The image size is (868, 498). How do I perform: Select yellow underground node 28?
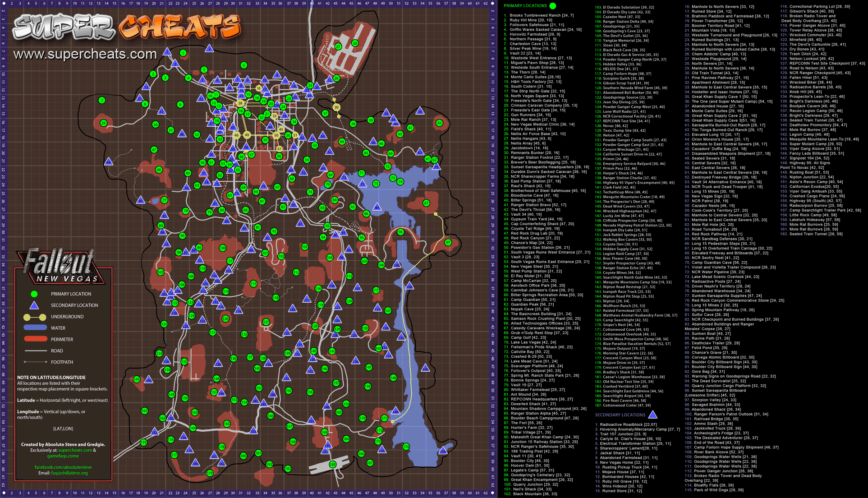pyautogui.click(x=240, y=103)
